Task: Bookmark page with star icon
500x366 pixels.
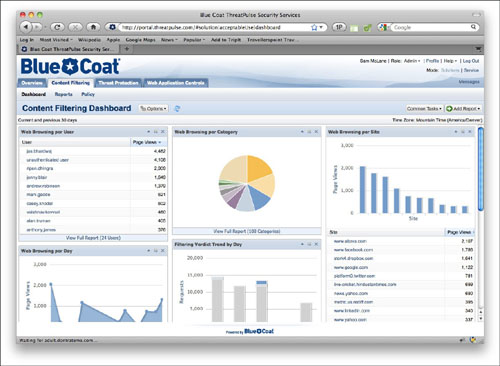Action: (314, 27)
